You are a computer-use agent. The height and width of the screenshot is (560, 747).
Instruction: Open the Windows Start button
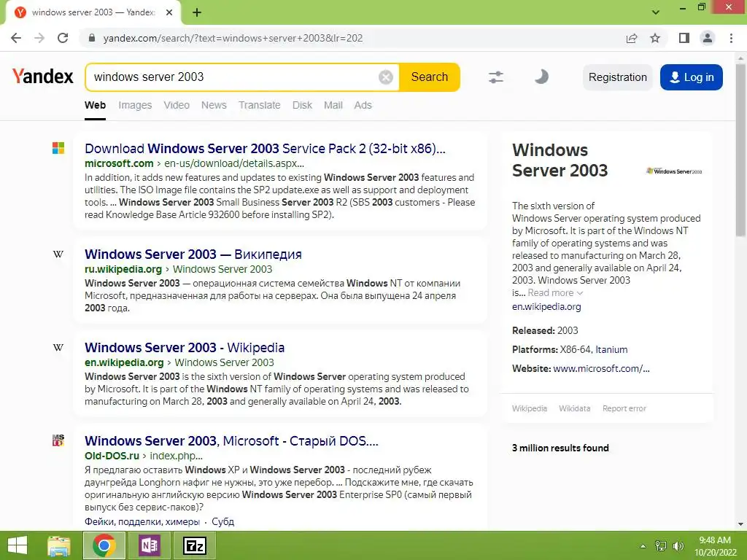click(x=18, y=545)
